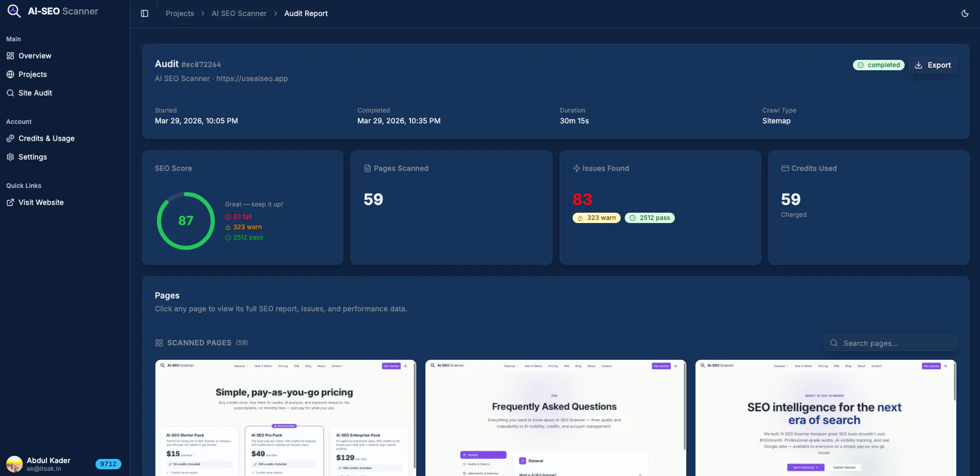Click the Credits Used card icon
Screen dimensions: 980x476
click(785, 168)
